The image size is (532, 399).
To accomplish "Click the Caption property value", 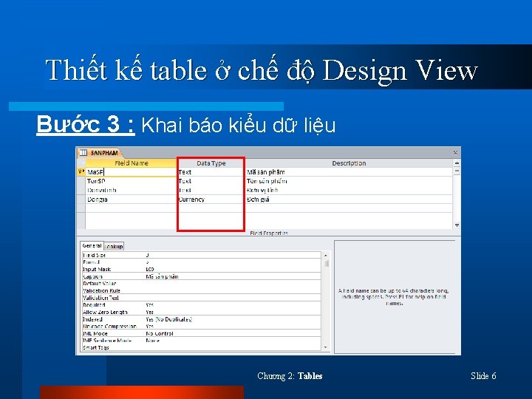I will (233, 276).
